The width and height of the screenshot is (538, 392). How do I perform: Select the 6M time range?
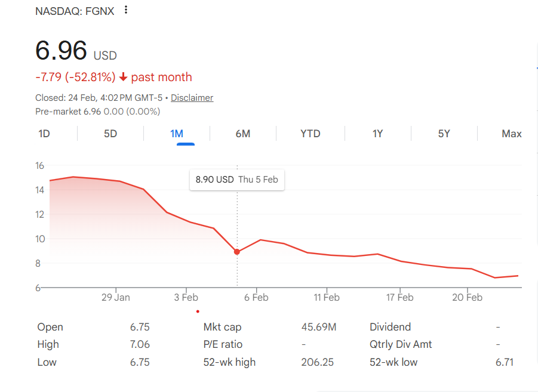point(242,133)
